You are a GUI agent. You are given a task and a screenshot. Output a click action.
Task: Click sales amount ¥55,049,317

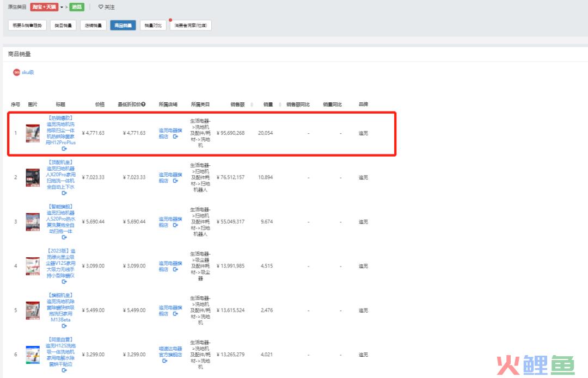point(231,222)
